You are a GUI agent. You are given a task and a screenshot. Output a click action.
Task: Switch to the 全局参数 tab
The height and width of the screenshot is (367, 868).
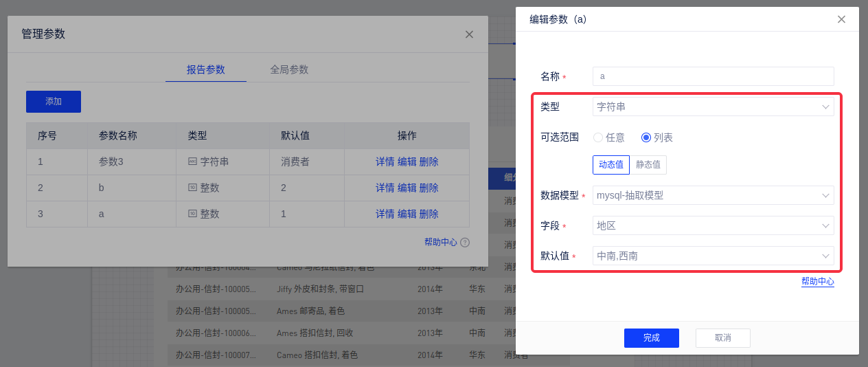[289, 69]
